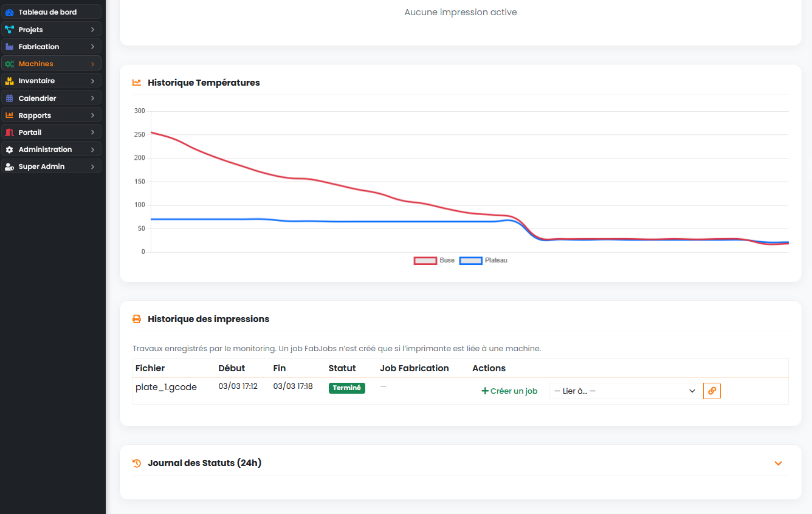Click the Inventaire boxes icon
812x514 pixels.
point(10,80)
